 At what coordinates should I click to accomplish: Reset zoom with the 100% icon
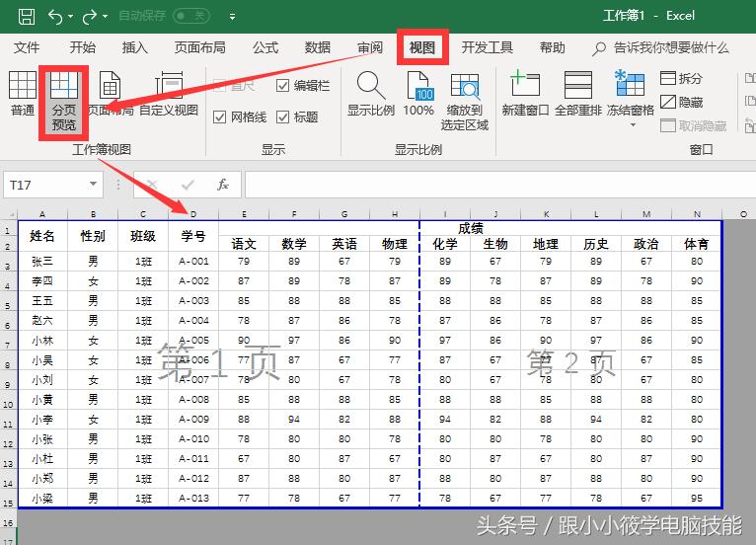[418, 94]
